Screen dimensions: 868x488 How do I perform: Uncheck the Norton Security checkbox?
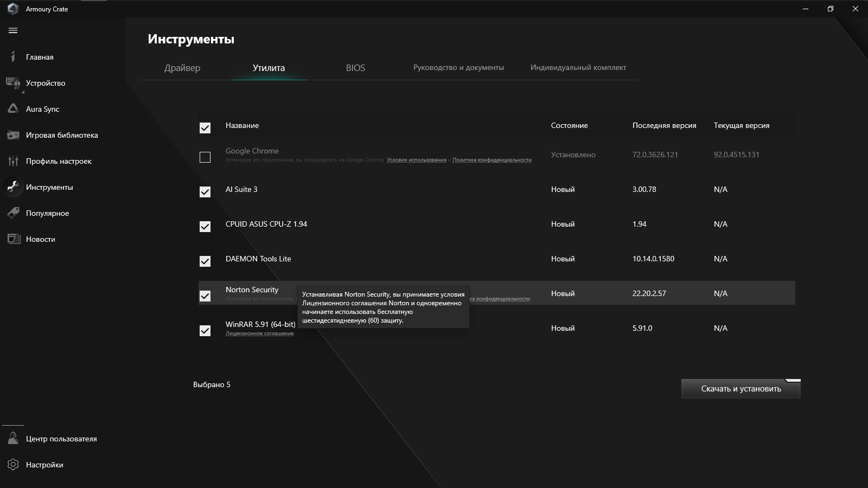pyautogui.click(x=205, y=296)
